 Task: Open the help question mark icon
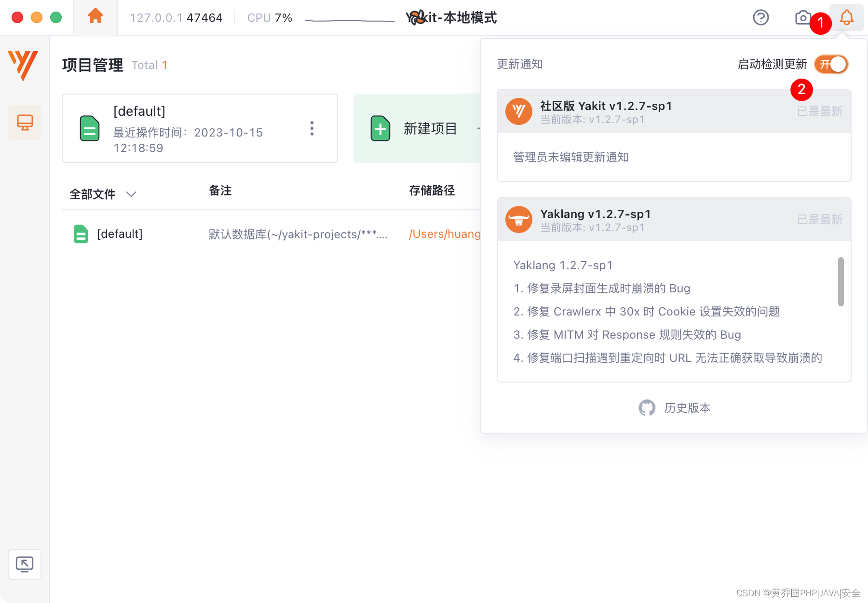pyautogui.click(x=760, y=18)
